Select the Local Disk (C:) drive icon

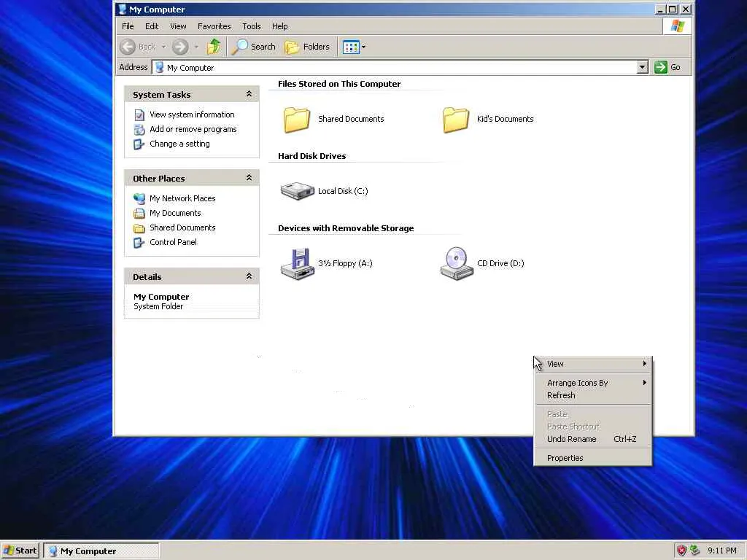298,191
